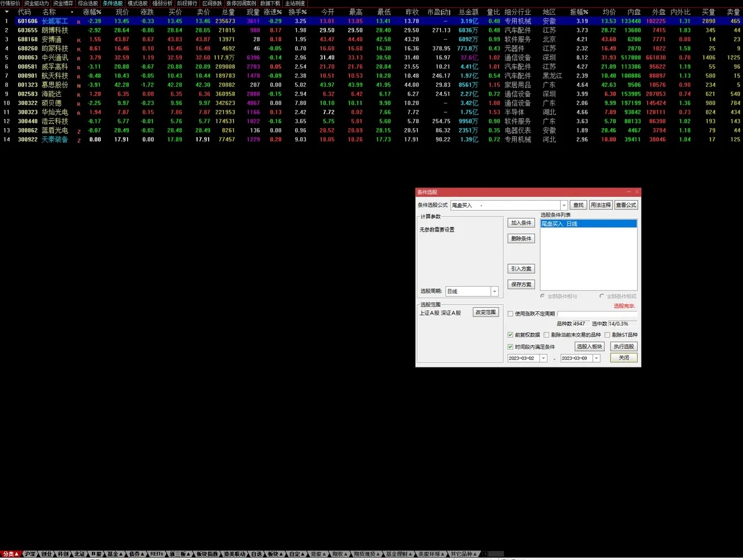
Task: Click the N flag beside 慕思股份
Action: (79, 85)
